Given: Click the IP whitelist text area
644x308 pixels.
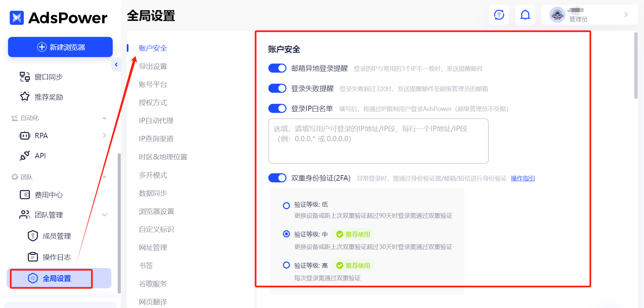Looking at the screenshot, I should coord(378,141).
